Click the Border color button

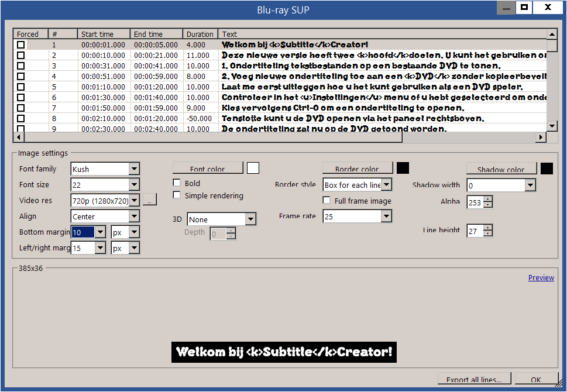[357, 169]
